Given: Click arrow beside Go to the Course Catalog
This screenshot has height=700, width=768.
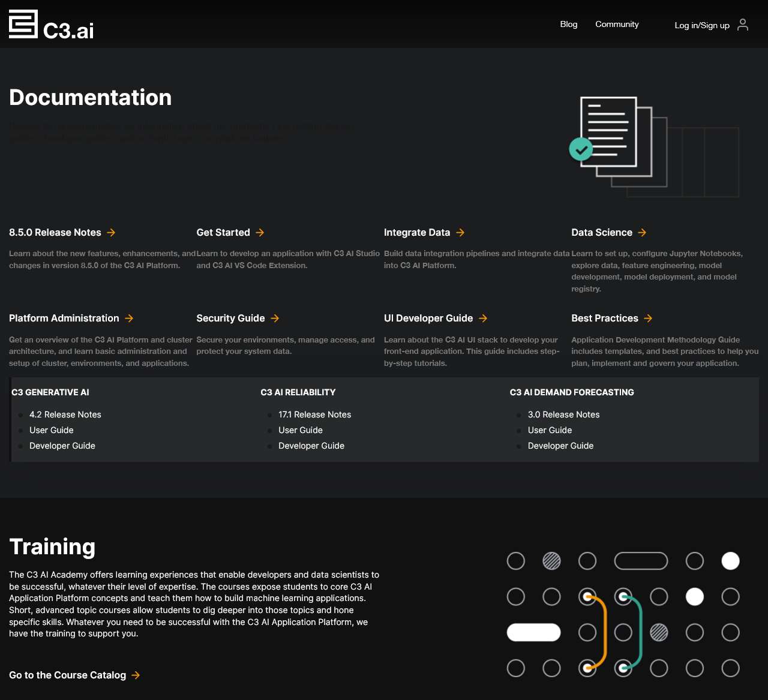Looking at the screenshot, I should [136, 675].
